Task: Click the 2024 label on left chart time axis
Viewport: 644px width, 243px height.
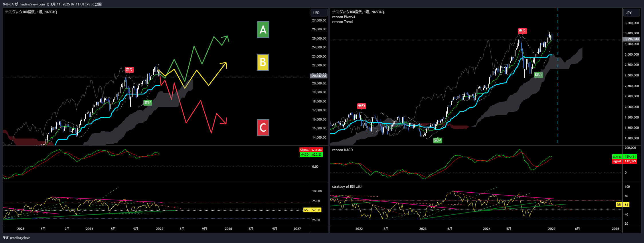Action: coord(90,229)
